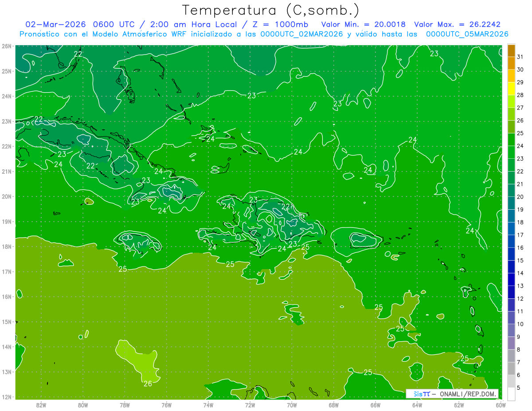Click the "72W" longitude axis label
The height and width of the screenshot is (411, 532).
250,405
